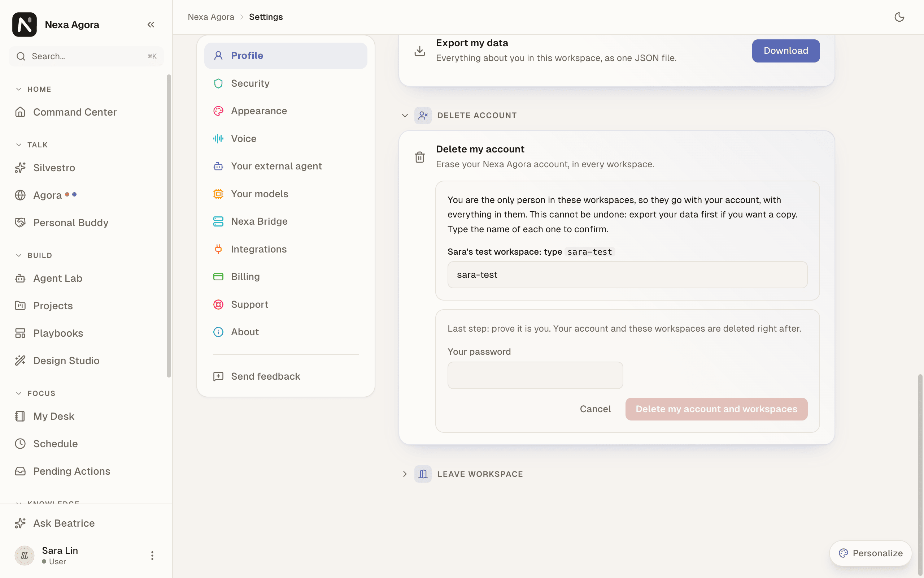Collapse the sidebar with double-chevron icon
This screenshot has height=578, width=924.
tap(151, 25)
